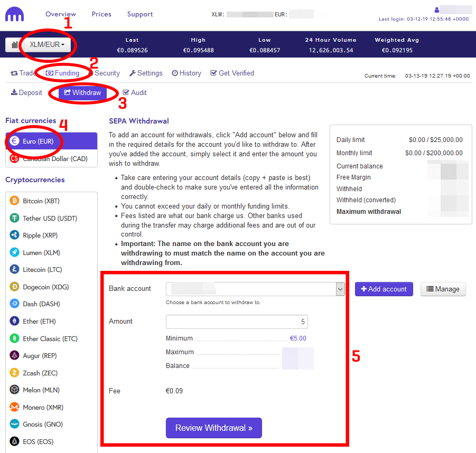The height and width of the screenshot is (453, 476).
Task: Select Euro (EUR) fiat currency
Action: point(51,141)
